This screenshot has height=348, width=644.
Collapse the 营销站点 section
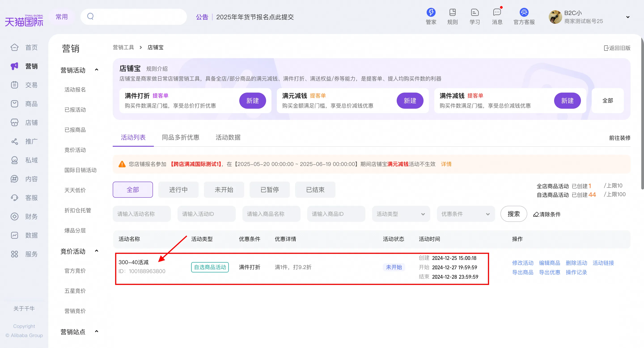(97, 331)
